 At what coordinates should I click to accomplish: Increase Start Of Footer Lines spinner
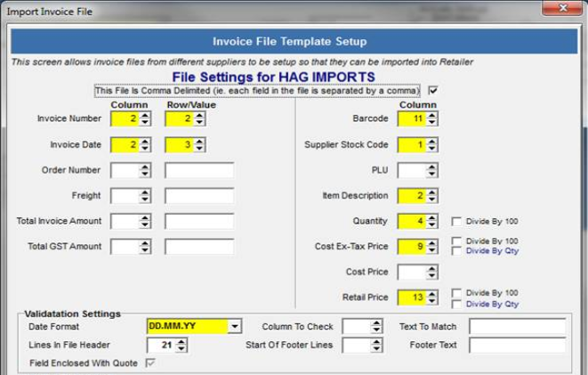(376, 341)
